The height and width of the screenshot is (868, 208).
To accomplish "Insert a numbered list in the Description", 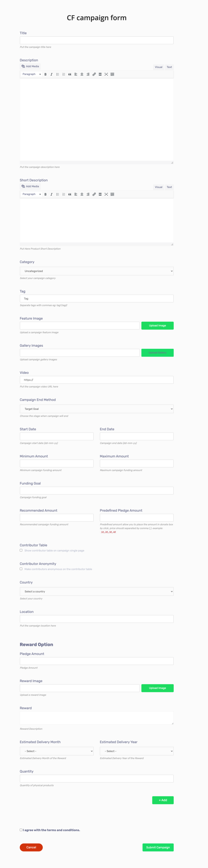I will point(63,74).
